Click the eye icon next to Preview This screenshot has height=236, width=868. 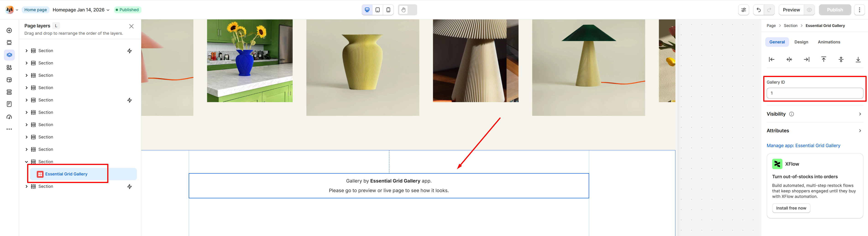[809, 10]
